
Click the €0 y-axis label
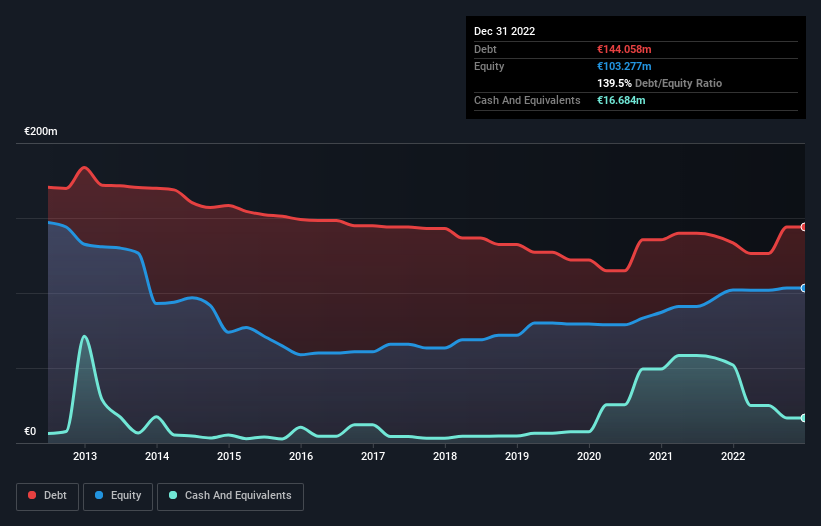(x=30, y=431)
